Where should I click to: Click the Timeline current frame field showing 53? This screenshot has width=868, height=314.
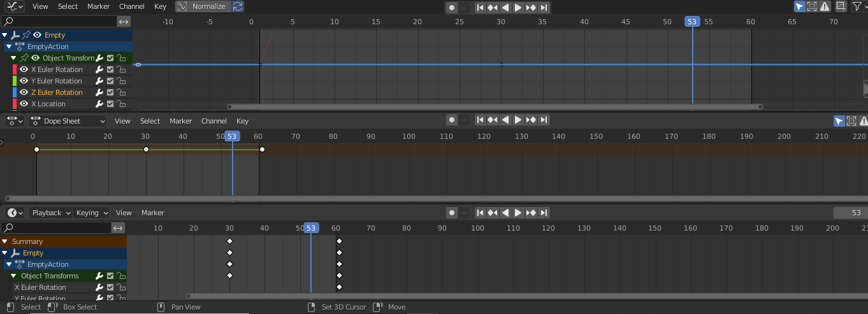[x=850, y=213]
